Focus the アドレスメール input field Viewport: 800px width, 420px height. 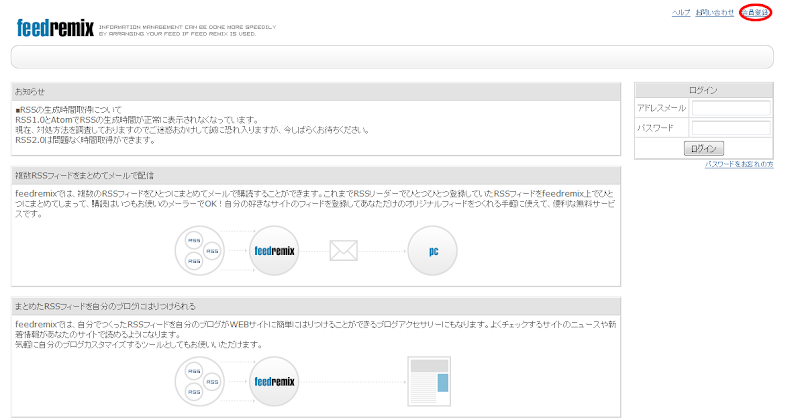731,108
